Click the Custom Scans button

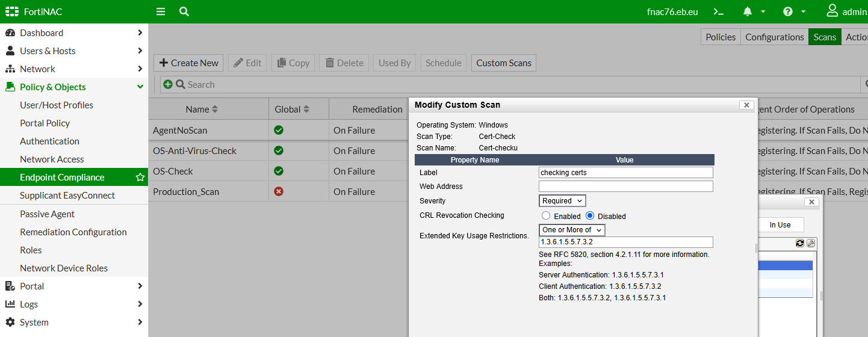click(504, 63)
